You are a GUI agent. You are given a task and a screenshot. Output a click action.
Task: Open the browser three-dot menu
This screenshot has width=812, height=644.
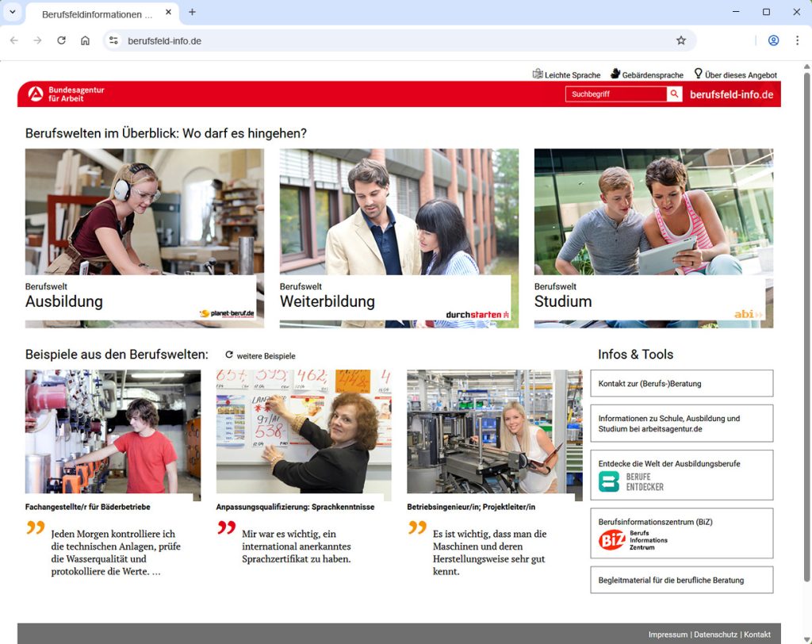coord(796,40)
